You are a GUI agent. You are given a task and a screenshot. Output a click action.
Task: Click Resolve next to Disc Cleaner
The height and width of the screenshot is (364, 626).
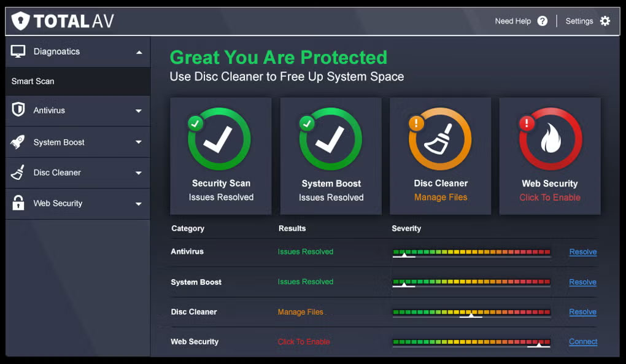coord(582,312)
